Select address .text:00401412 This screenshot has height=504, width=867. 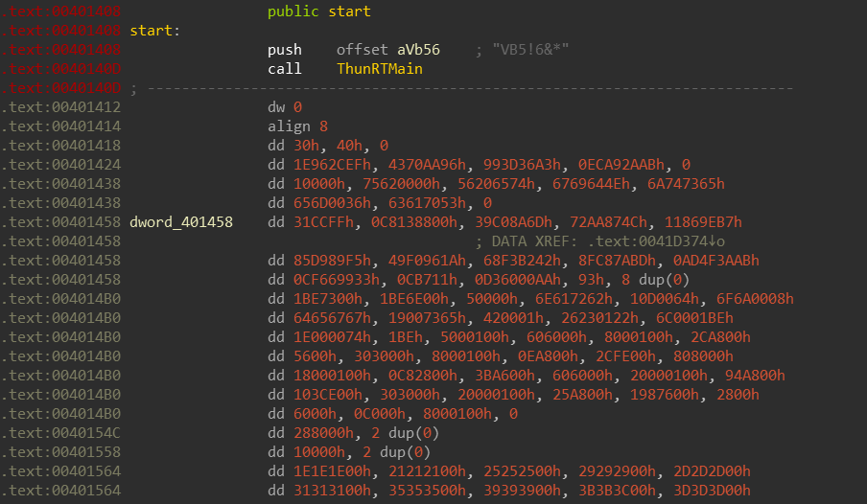[x=60, y=107]
